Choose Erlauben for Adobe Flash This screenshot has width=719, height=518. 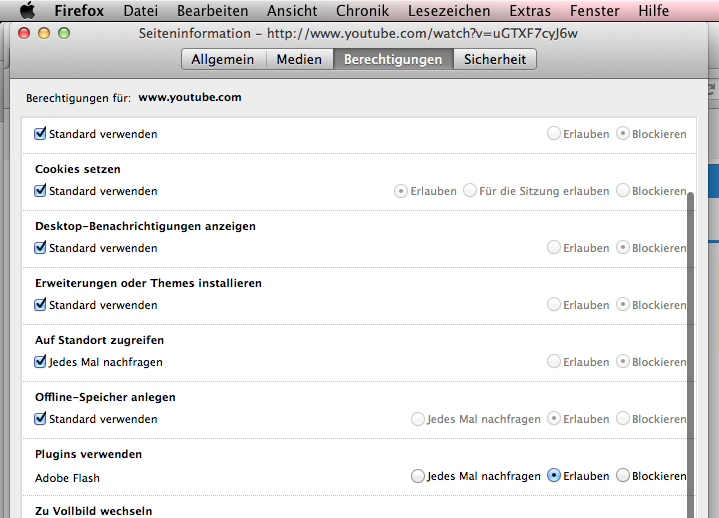pyautogui.click(x=554, y=476)
